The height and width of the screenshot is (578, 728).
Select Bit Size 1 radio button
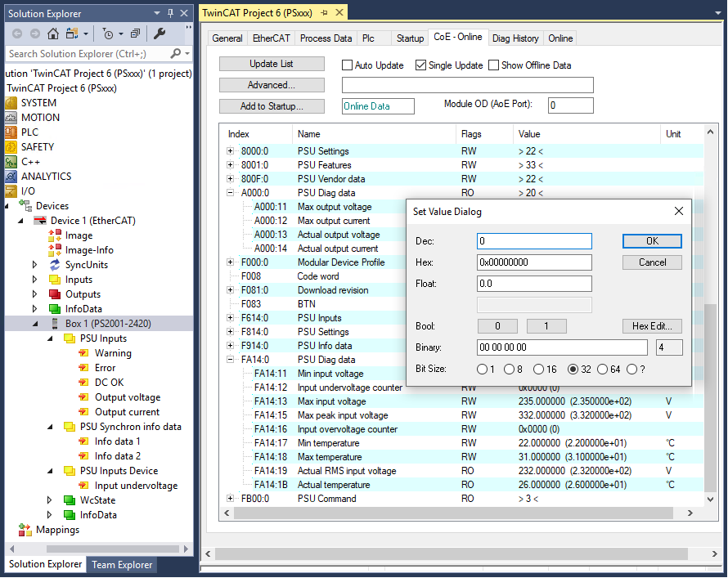pos(482,370)
